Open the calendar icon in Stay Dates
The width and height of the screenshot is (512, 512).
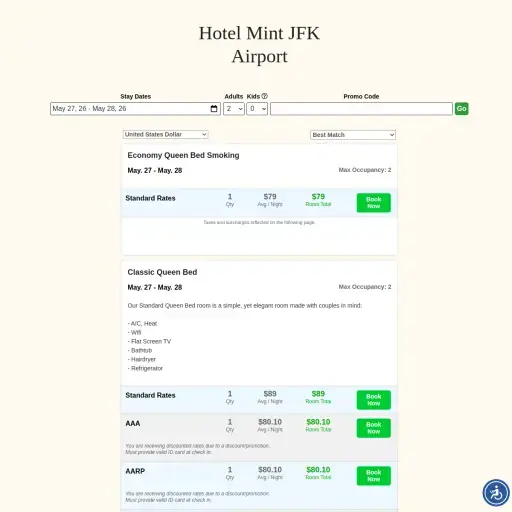214,109
